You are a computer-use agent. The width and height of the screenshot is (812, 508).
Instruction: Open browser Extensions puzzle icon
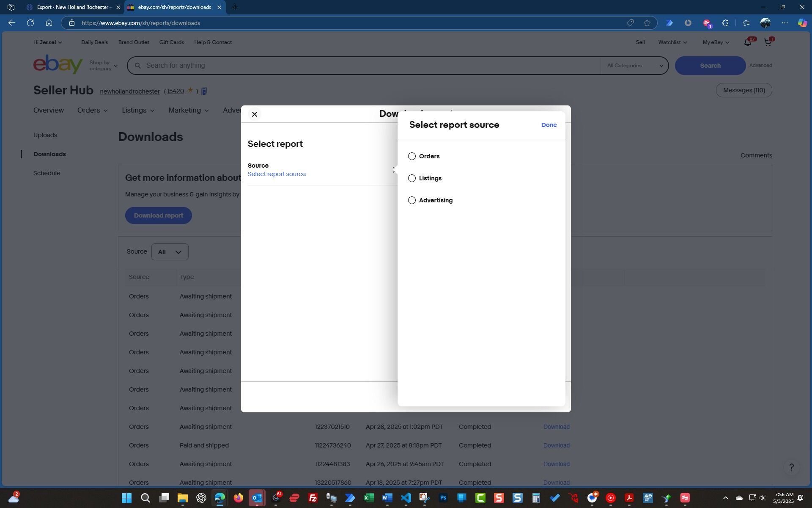pyautogui.click(x=725, y=23)
